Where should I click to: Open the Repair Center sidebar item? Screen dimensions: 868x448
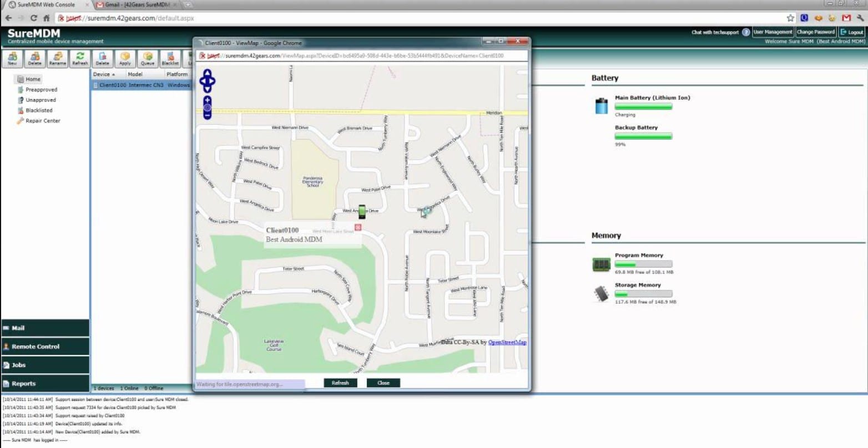(x=38, y=121)
